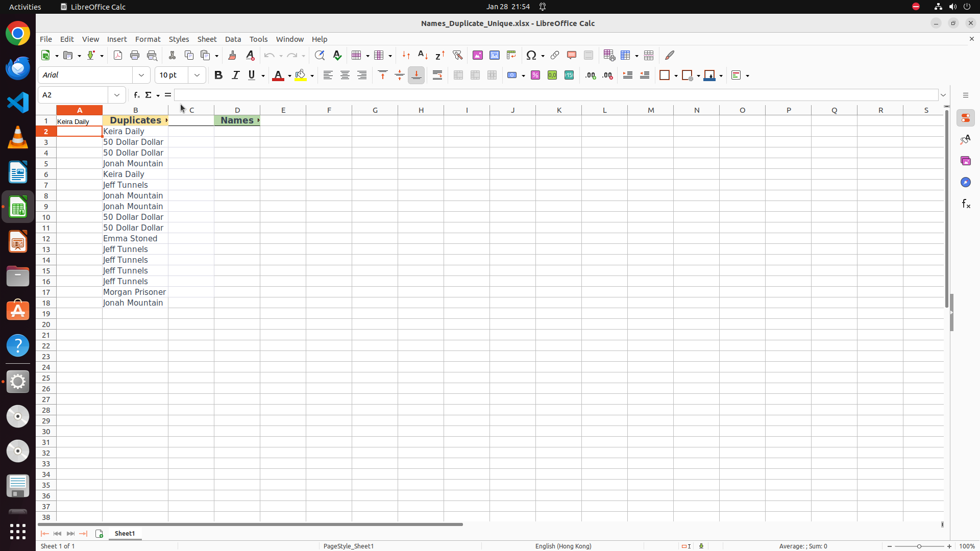Open the Data menu
This screenshot has width=980, height=551.
233,39
